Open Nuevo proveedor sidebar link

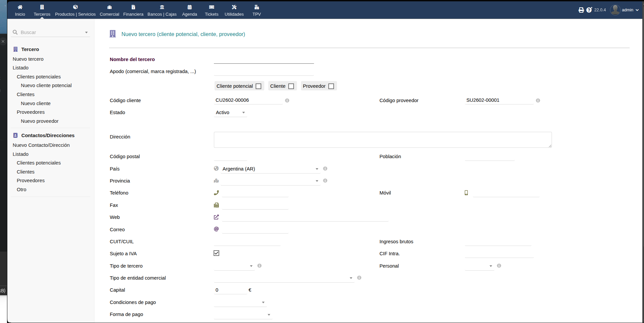(x=40, y=121)
